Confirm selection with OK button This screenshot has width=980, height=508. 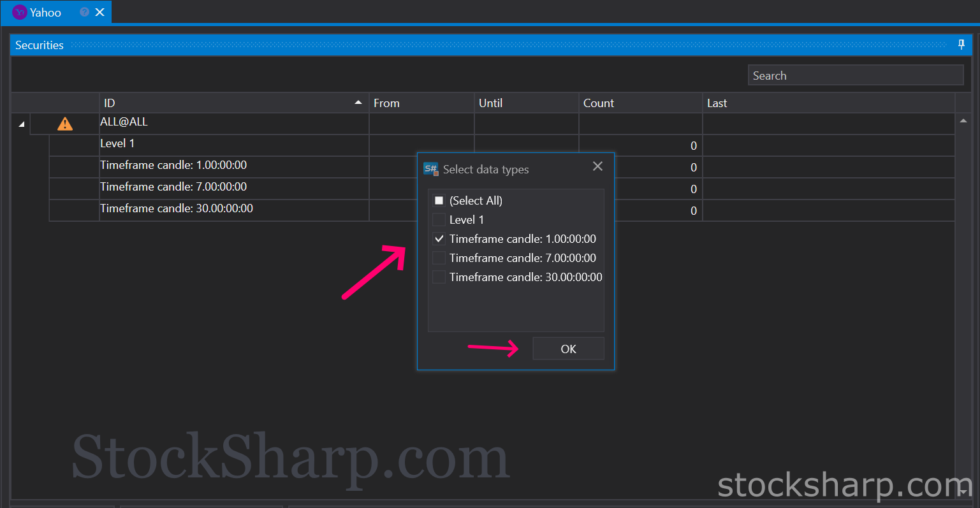(x=568, y=349)
